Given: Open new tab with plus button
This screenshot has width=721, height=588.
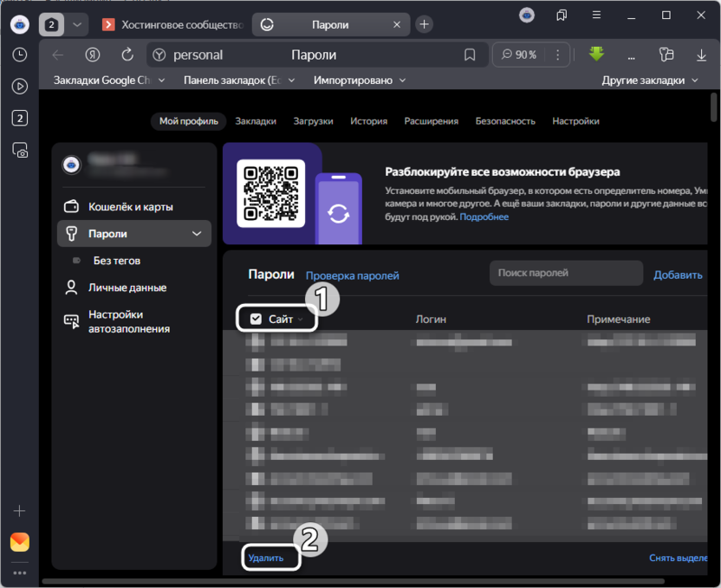Looking at the screenshot, I should [424, 24].
